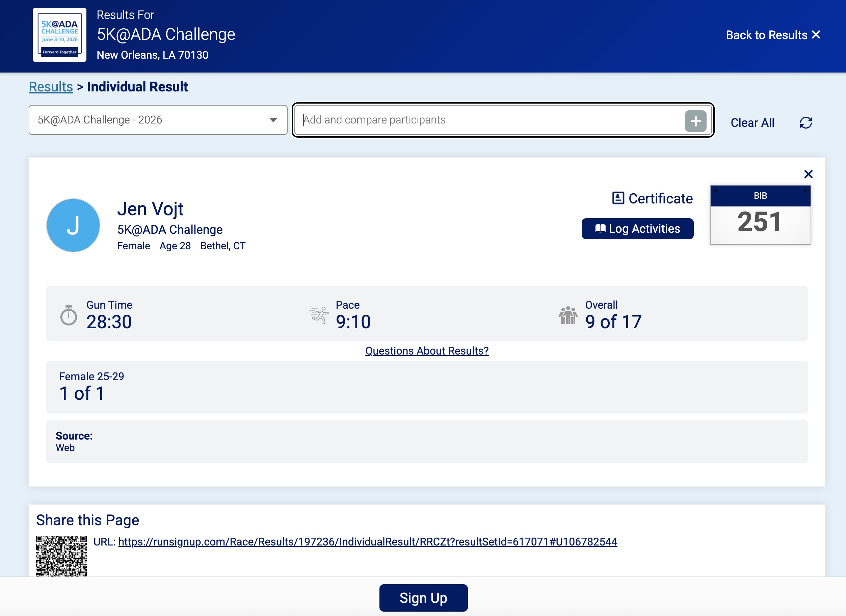The image size is (846, 616).
Task: Go Back to Results
Action: (772, 35)
